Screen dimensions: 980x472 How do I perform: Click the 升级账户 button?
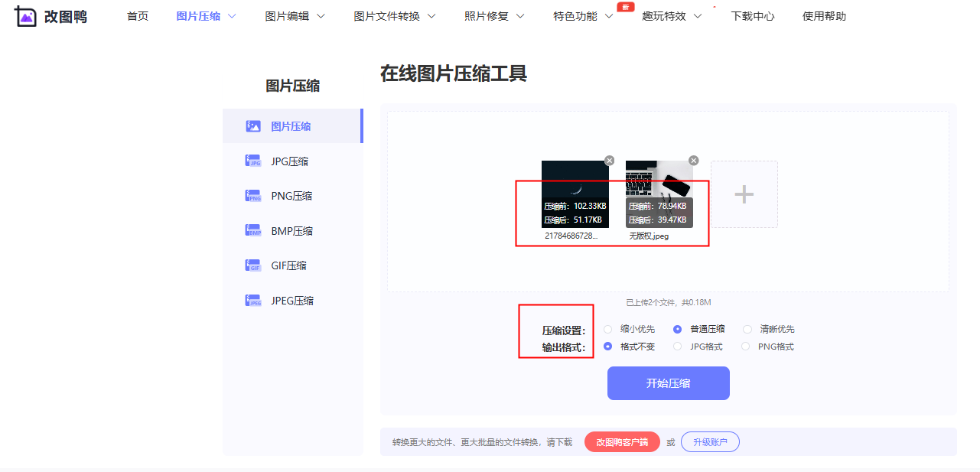710,442
